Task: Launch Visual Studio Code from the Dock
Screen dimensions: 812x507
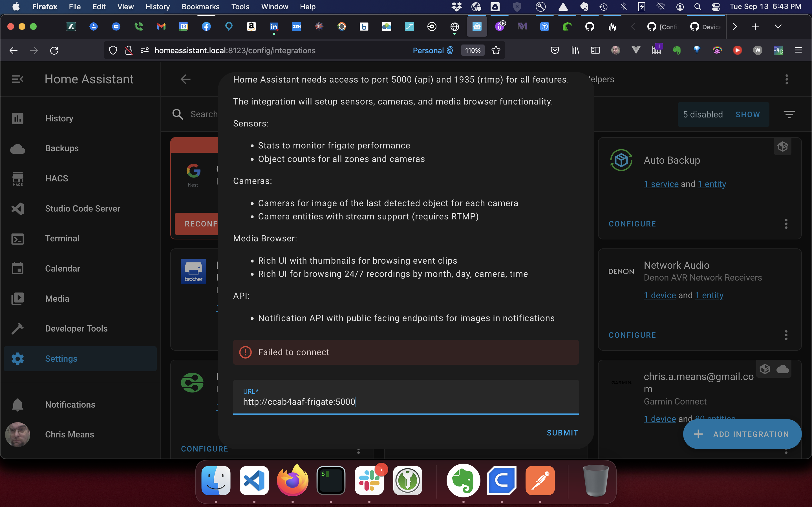Action: (x=254, y=480)
